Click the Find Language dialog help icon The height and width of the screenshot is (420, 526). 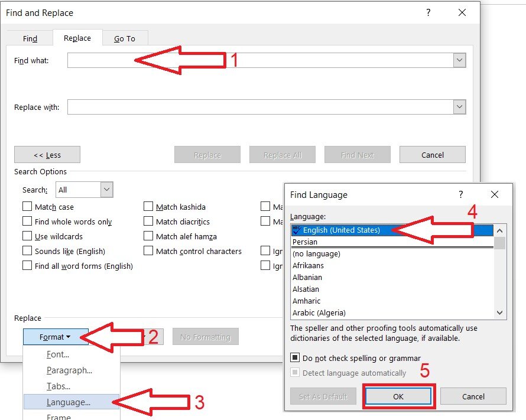461,194
